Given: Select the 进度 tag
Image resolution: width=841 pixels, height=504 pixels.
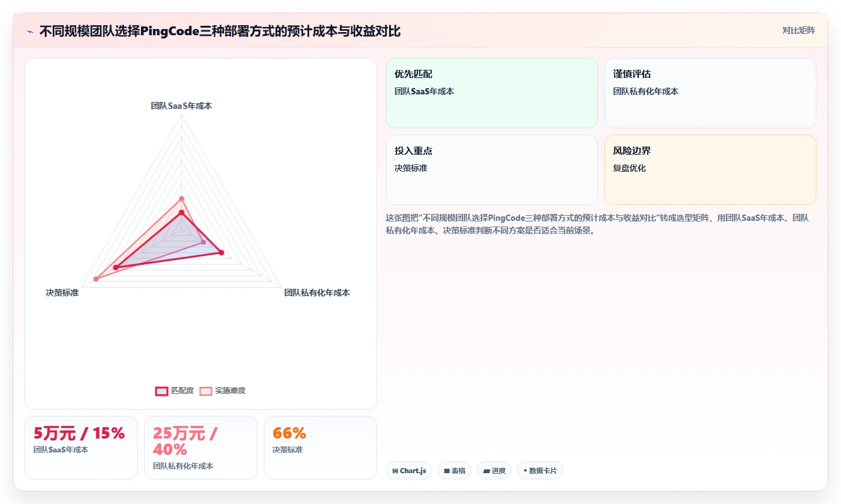Looking at the screenshot, I should pos(494,471).
